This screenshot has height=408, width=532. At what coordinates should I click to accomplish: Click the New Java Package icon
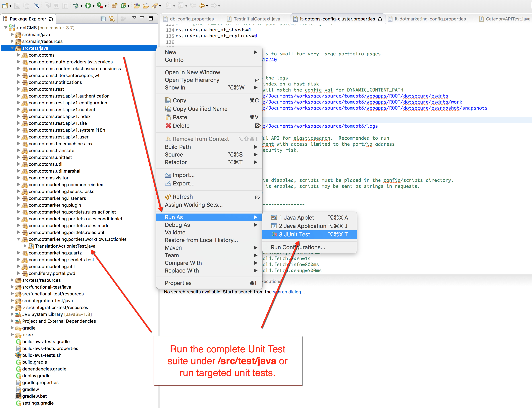coord(114,6)
